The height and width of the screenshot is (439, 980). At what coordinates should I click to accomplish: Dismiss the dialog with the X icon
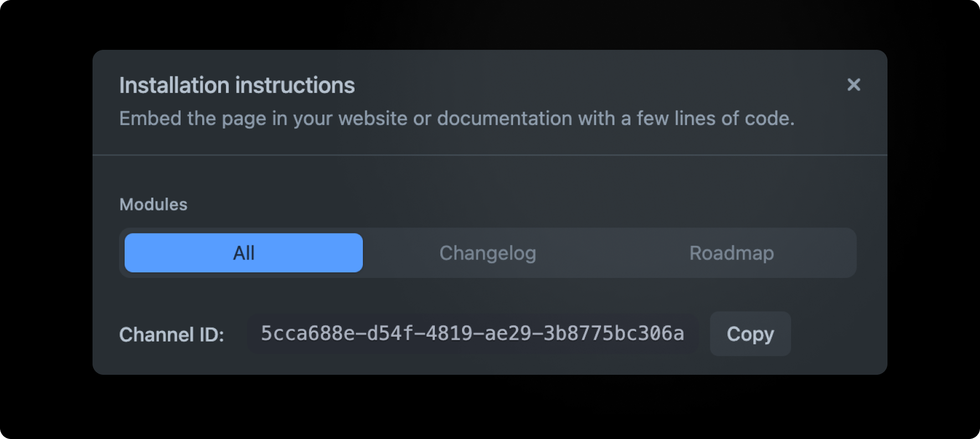(x=854, y=85)
